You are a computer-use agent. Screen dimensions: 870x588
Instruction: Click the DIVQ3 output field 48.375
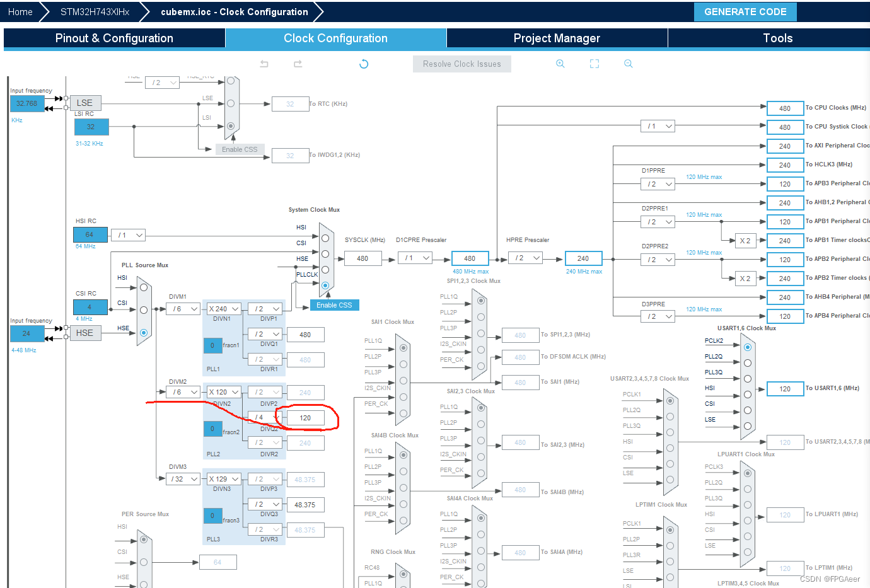click(x=305, y=505)
